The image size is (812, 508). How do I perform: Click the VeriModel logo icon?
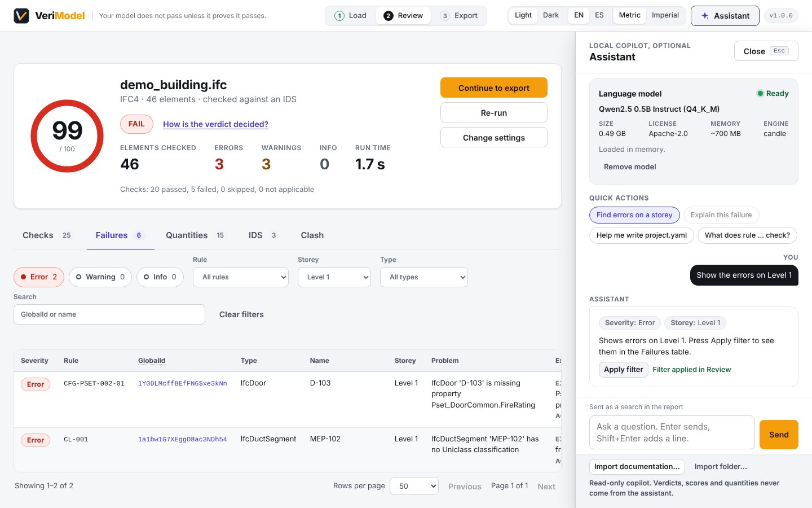click(x=21, y=16)
